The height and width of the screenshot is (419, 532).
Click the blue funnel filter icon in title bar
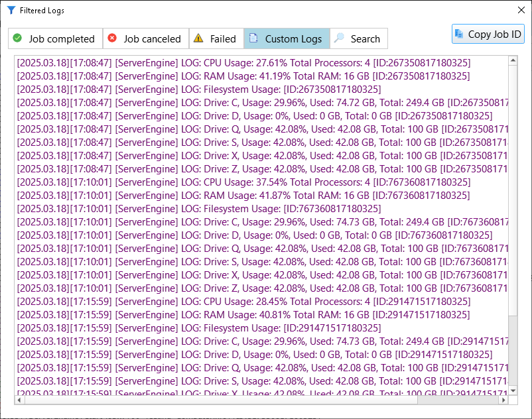click(11, 11)
